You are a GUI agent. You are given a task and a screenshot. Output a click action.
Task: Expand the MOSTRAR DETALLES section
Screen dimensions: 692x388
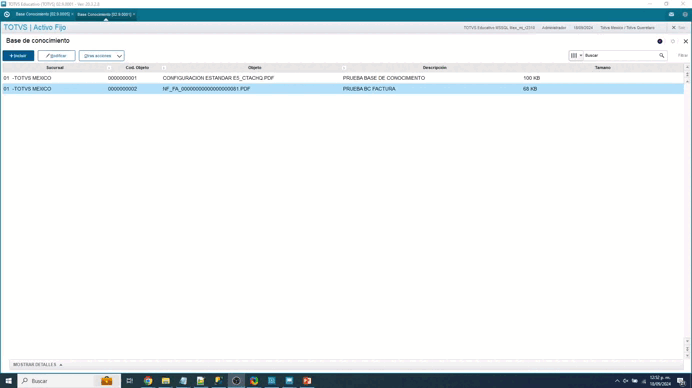click(38, 365)
